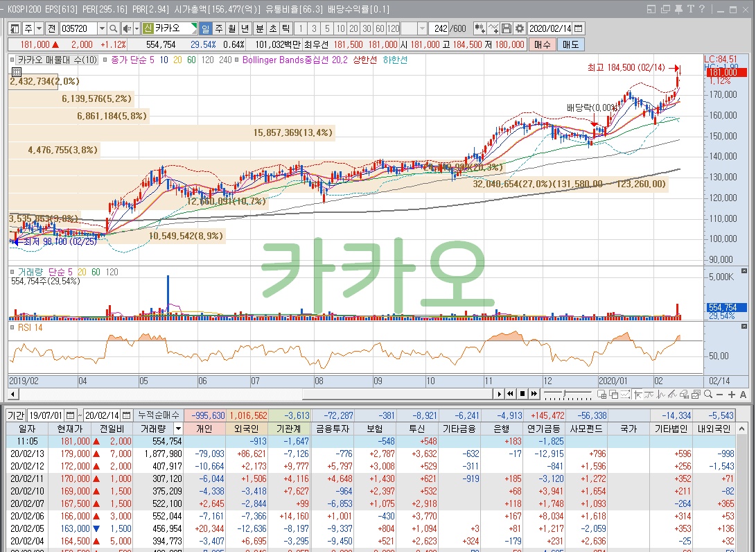Fast-forward the chart replay

[x=534, y=394]
